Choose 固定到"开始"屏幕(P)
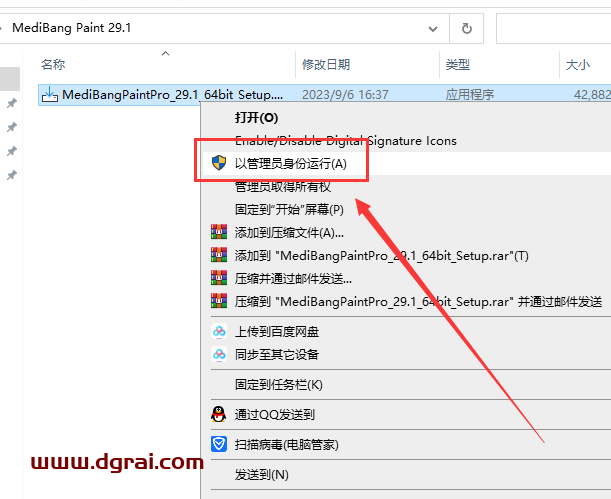The width and height of the screenshot is (611, 499). click(406, 210)
